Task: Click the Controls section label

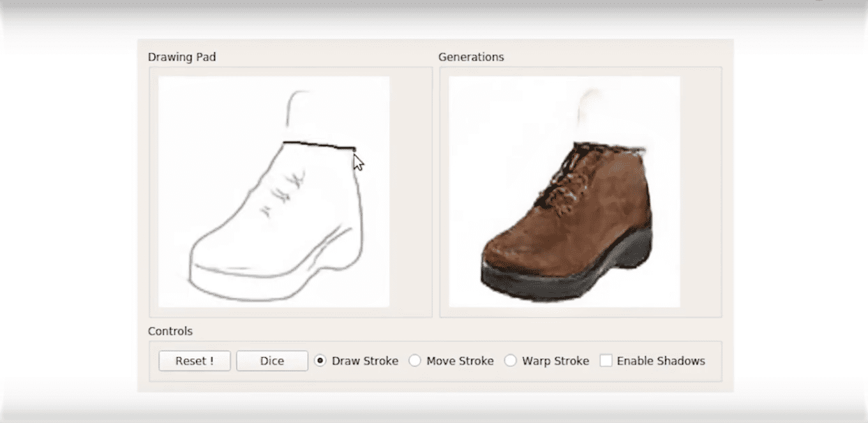Action: click(x=170, y=332)
